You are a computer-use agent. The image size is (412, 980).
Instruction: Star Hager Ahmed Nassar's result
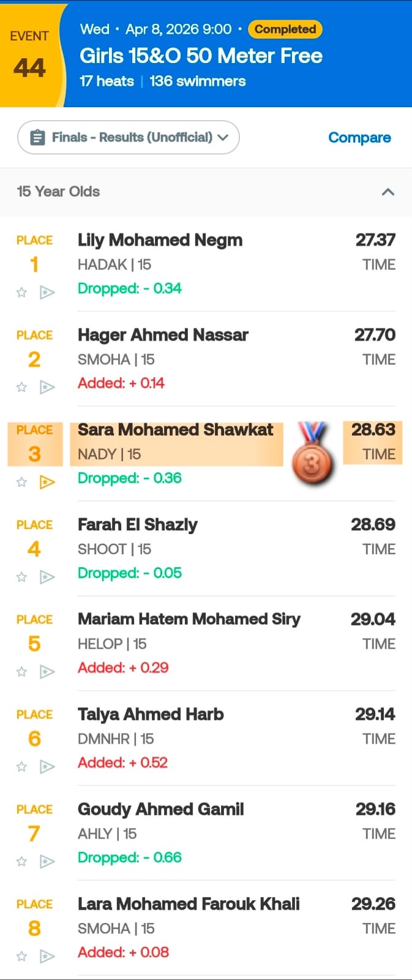click(x=21, y=388)
